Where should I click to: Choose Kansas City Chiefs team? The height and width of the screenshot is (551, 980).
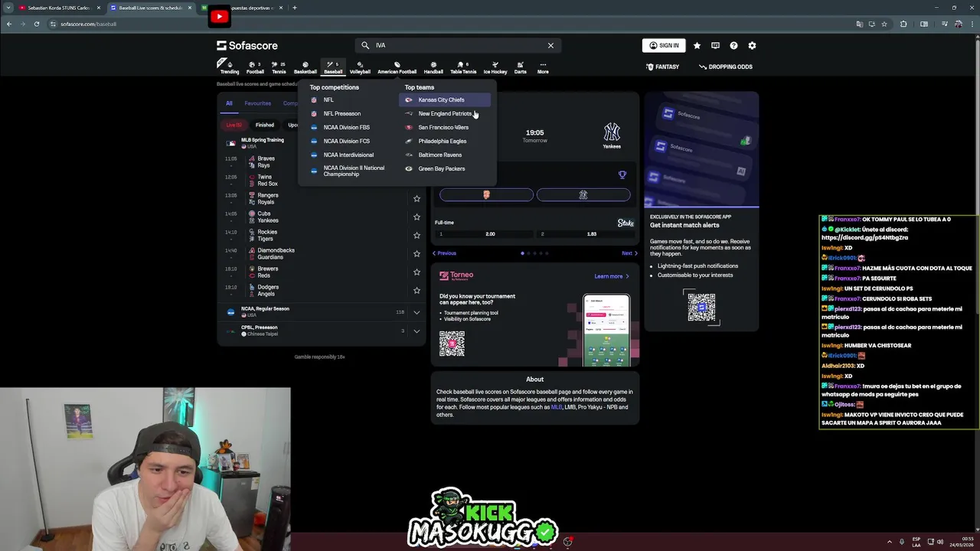(x=444, y=99)
